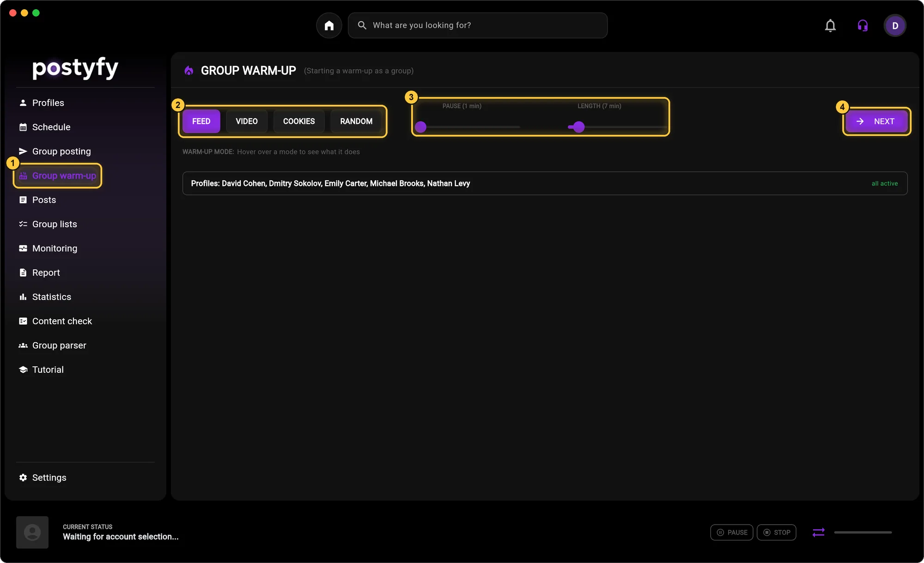Screen dimensions: 924x563
Task: Click the Group posting arrow icon
Action: pyautogui.click(x=23, y=151)
